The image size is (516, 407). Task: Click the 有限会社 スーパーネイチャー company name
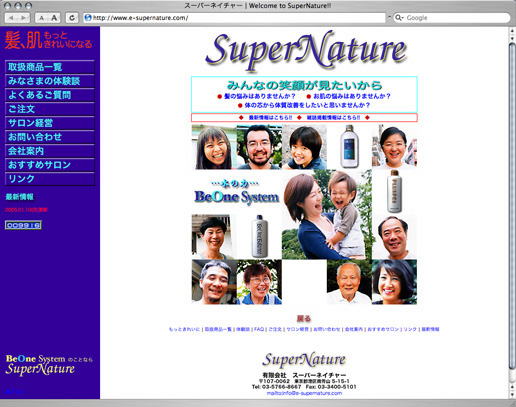(x=304, y=375)
